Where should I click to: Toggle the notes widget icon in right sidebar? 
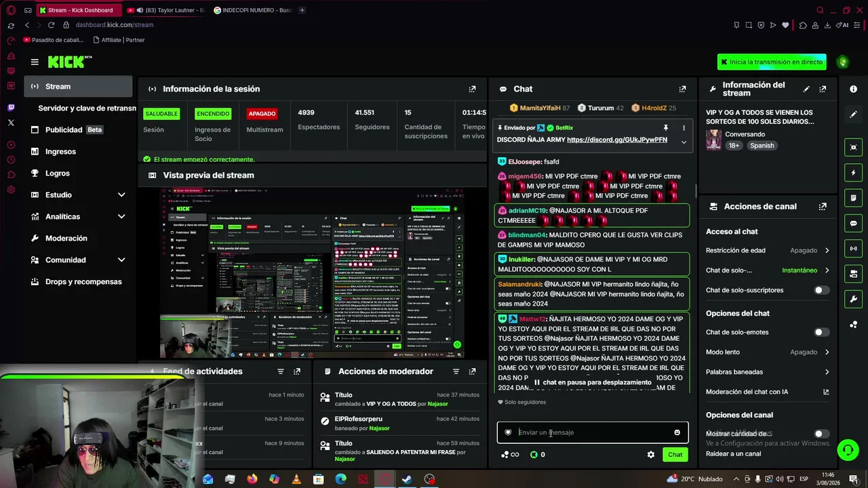click(x=853, y=198)
